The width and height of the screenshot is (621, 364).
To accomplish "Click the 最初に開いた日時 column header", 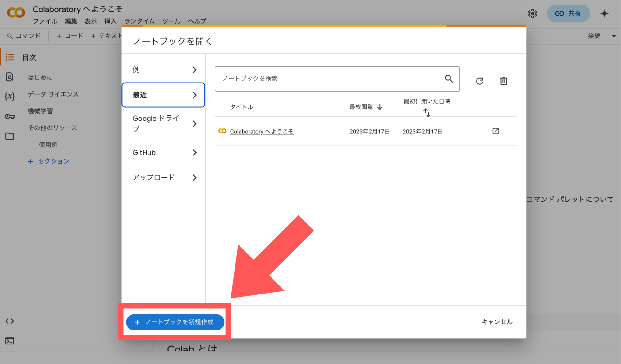I will [x=427, y=101].
